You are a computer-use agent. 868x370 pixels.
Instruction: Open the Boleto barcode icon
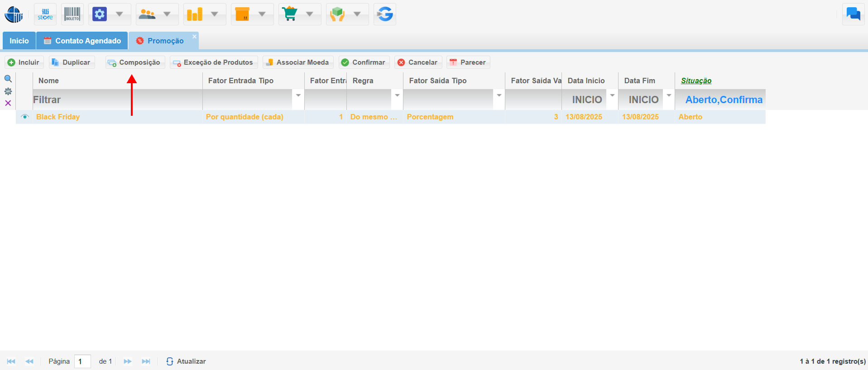pyautogui.click(x=72, y=14)
